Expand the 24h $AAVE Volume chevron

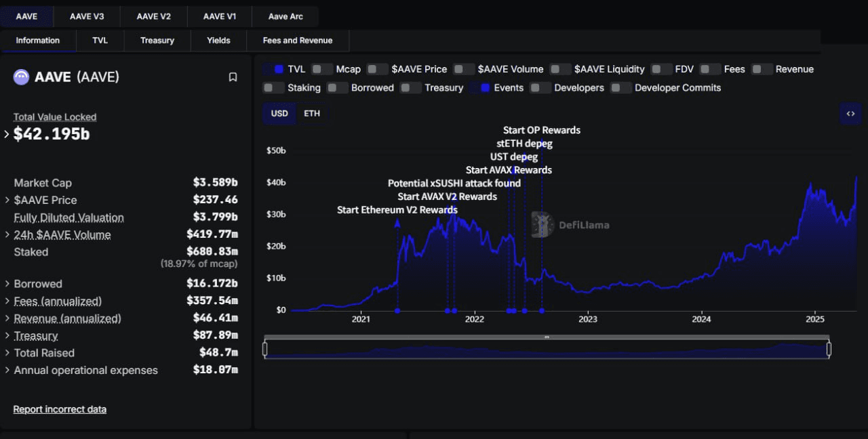(x=7, y=234)
